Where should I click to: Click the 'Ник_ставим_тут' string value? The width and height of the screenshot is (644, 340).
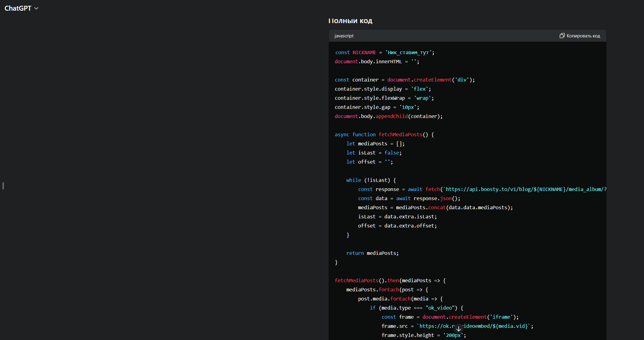[408, 52]
